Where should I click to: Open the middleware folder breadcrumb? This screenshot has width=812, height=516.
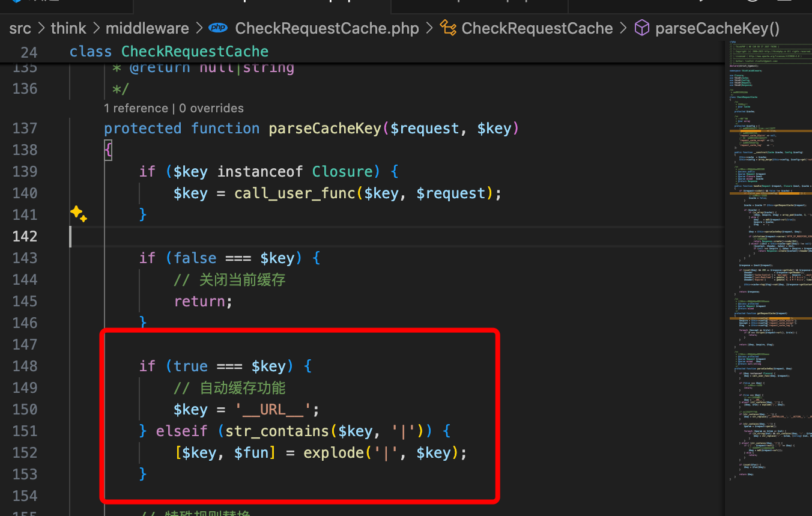147,28
